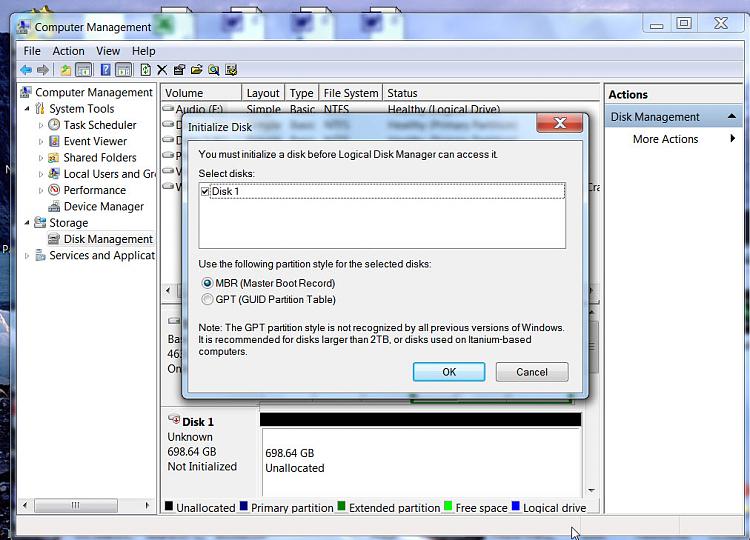The image size is (750, 540).
Task: Click the Disk Management icon in tree
Action: click(x=54, y=239)
